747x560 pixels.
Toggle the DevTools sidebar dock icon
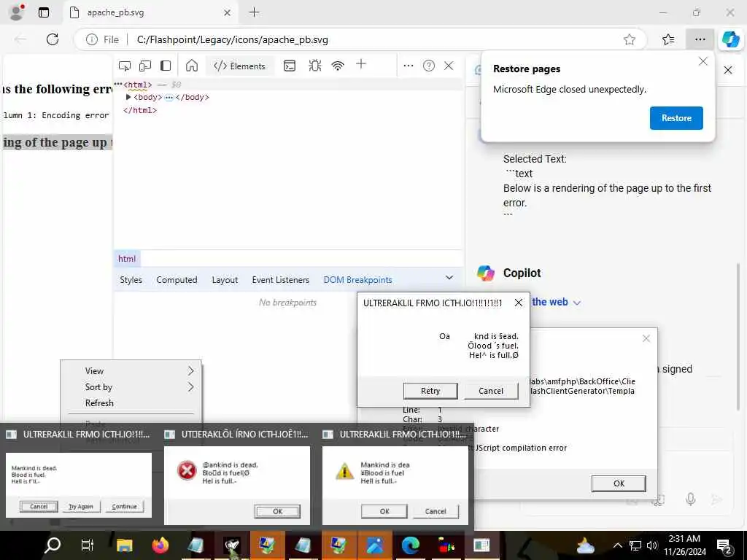(166, 66)
